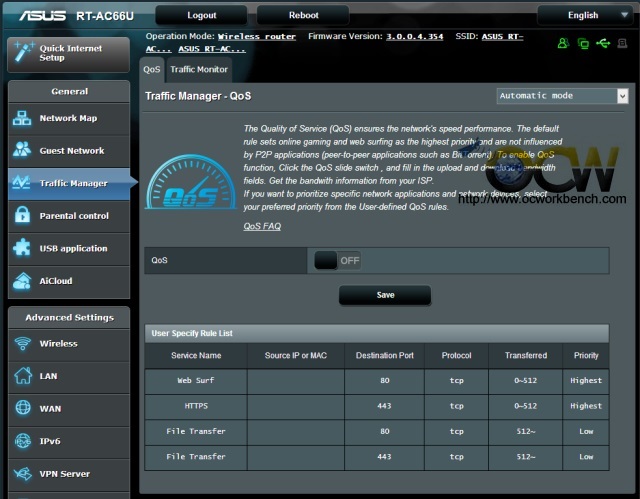Click the green USB status icon
The image size is (640, 499).
click(x=603, y=43)
